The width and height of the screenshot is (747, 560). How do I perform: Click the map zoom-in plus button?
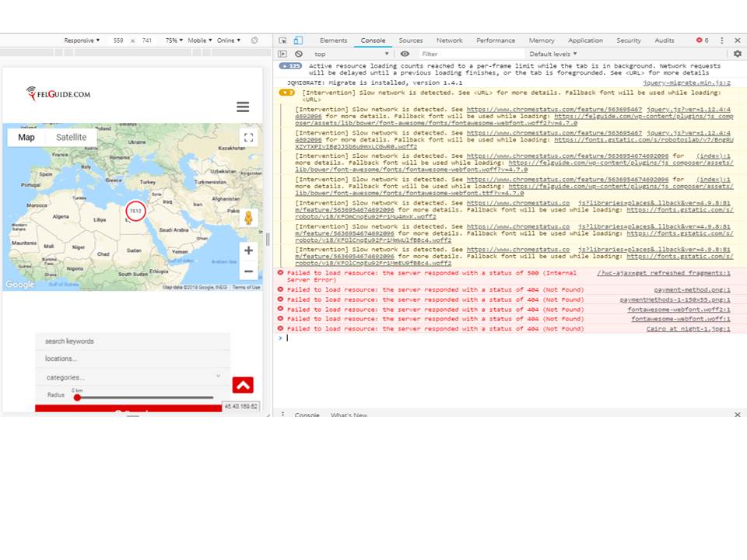pyautogui.click(x=248, y=250)
